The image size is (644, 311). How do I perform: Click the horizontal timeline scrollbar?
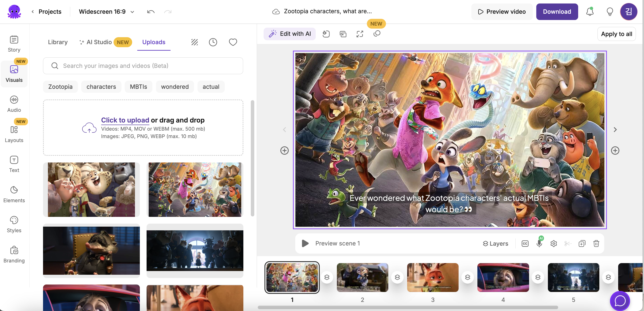click(x=407, y=307)
